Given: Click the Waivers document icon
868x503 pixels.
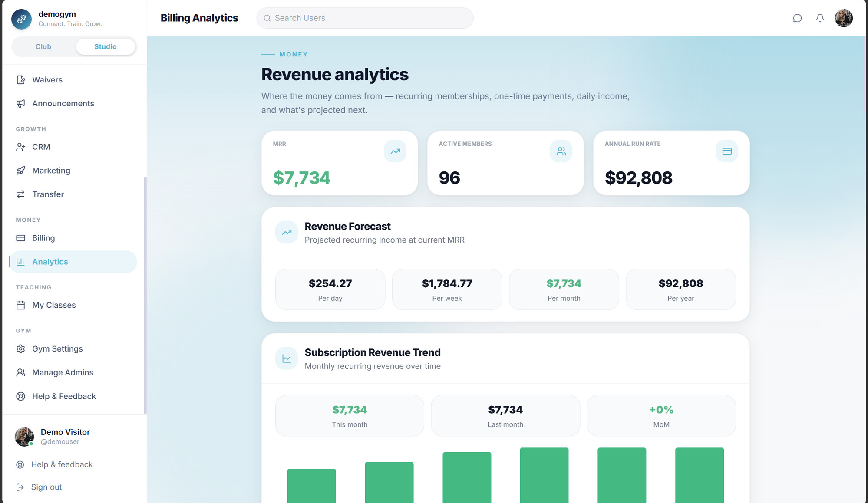Looking at the screenshot, I should pos(20,80).
